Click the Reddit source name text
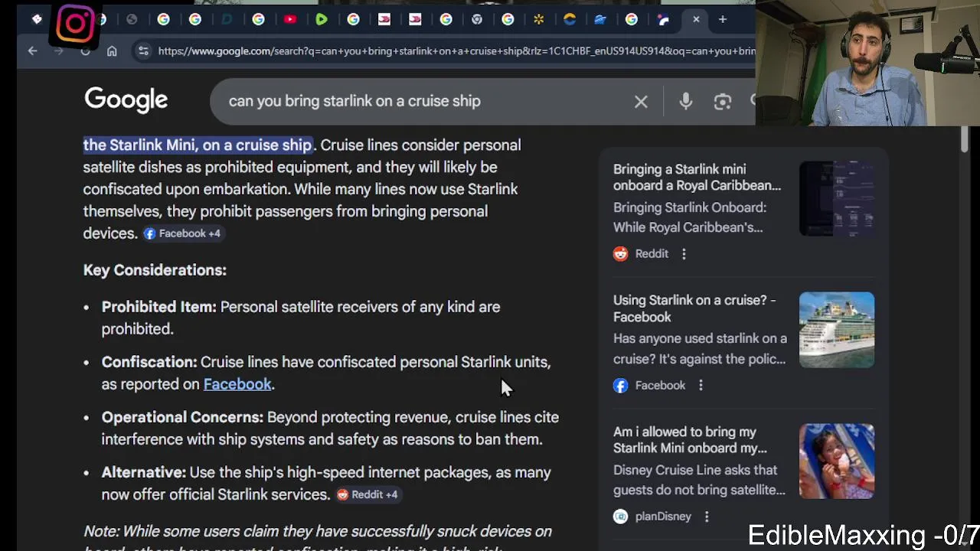980x551 pixels. point(652,253)
